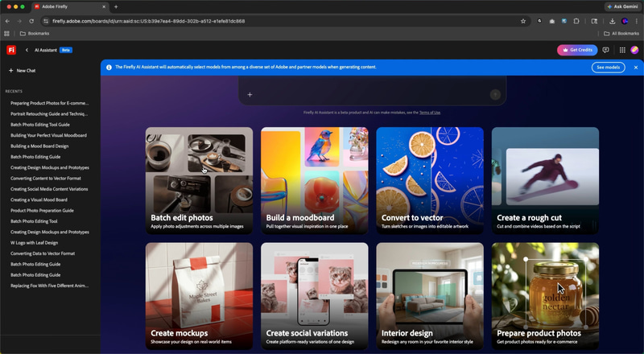The width and height of the screenshot is (644, 354).
Task: Open the browser Downloads icon
Action: 612,22
